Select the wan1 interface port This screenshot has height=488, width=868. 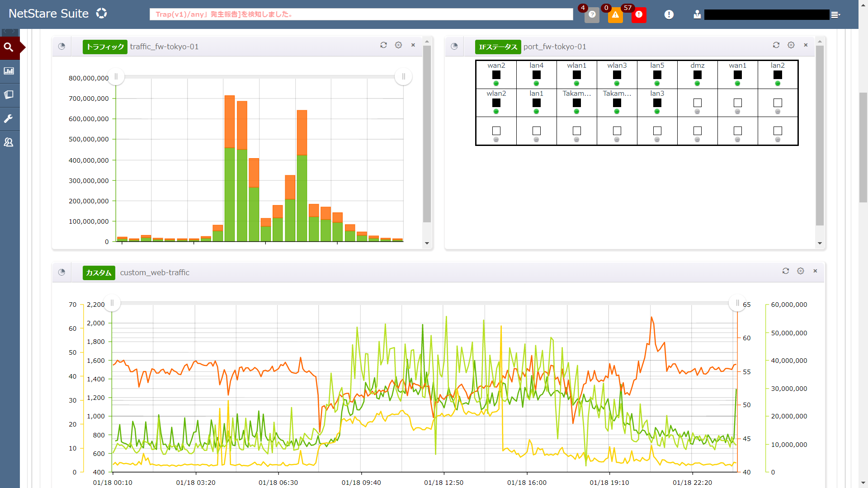click(x=738, y=75)
